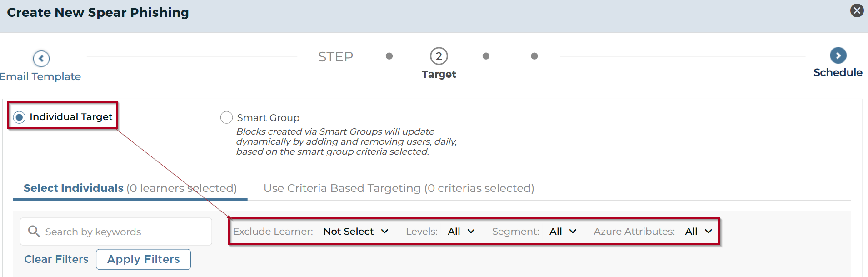Click the fourth step dot indicator
Screen dimensions: 868x277
[x=534, y=56]
